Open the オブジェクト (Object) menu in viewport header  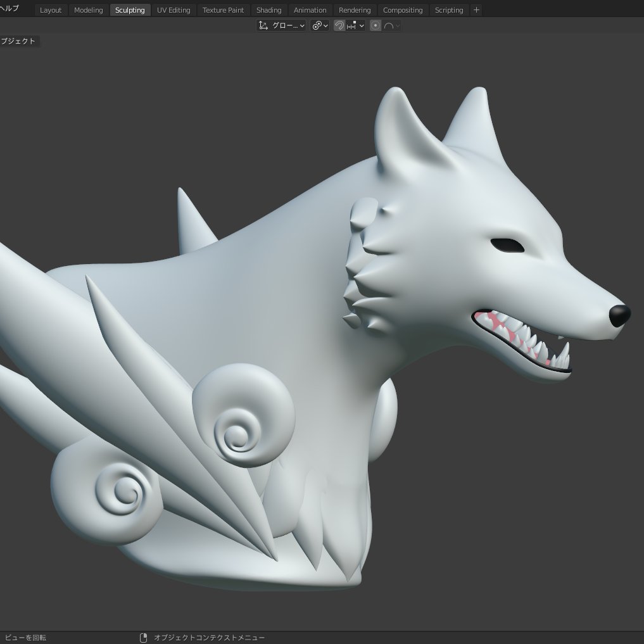coord(18,41)
